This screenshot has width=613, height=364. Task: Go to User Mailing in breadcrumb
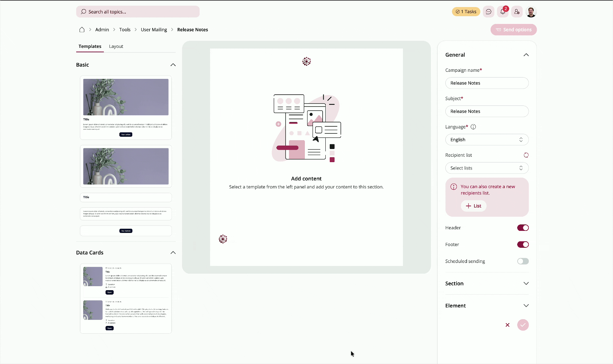154,30
